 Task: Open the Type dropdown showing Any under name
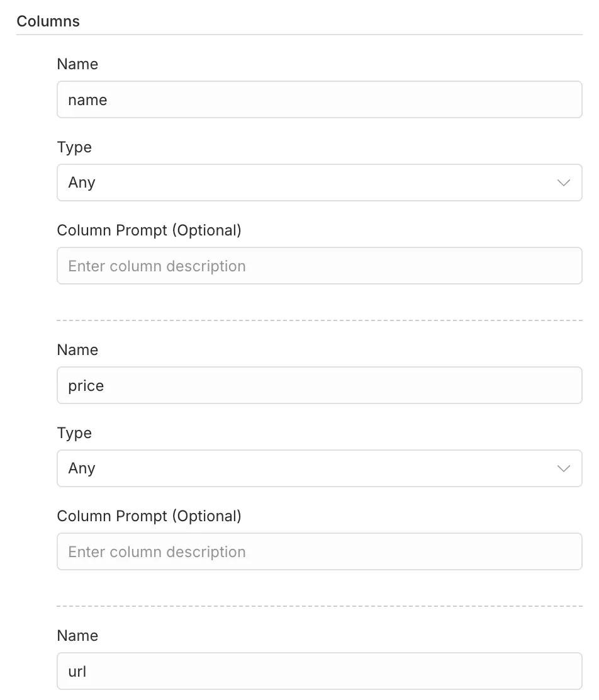[x=319, y=183]
